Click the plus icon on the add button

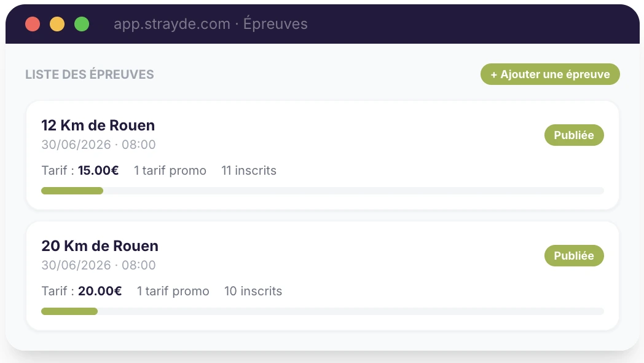pyautogui.click(x=493, y=74)
